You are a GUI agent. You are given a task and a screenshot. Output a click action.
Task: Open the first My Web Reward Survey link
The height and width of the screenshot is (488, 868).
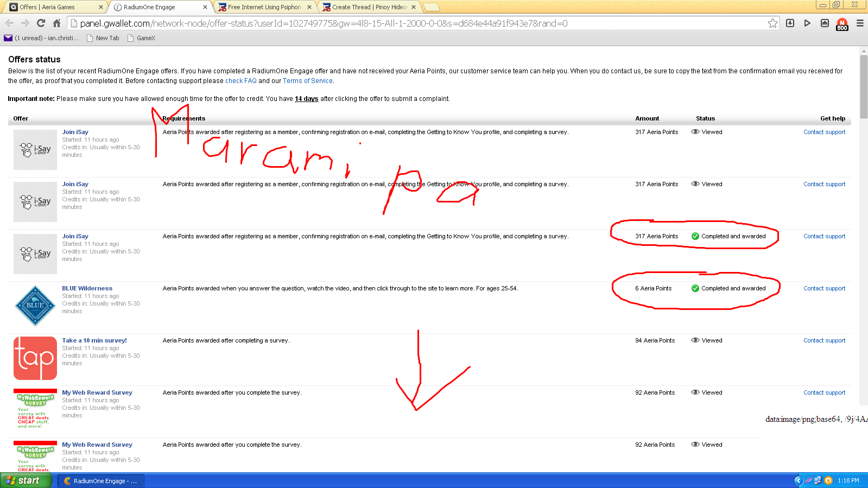tap(97, 392)
